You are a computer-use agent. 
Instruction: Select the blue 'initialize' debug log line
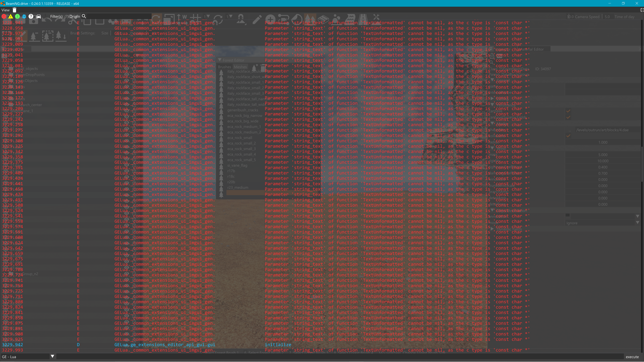point(278,345)
